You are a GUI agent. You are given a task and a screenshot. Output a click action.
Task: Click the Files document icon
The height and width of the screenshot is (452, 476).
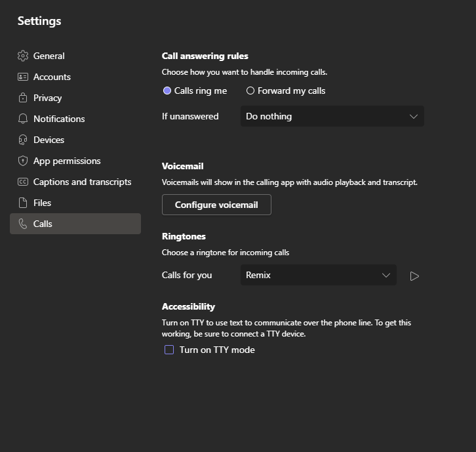[x=23, y=203]
